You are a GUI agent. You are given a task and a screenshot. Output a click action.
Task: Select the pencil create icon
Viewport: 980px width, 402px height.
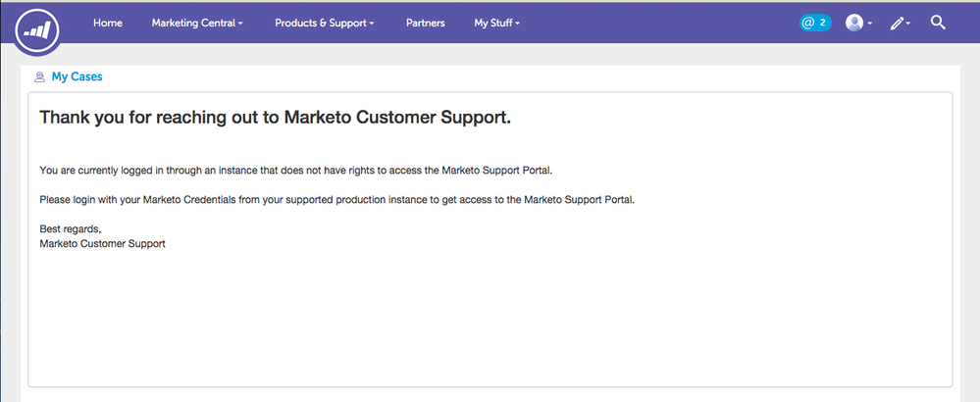(897, 23)
